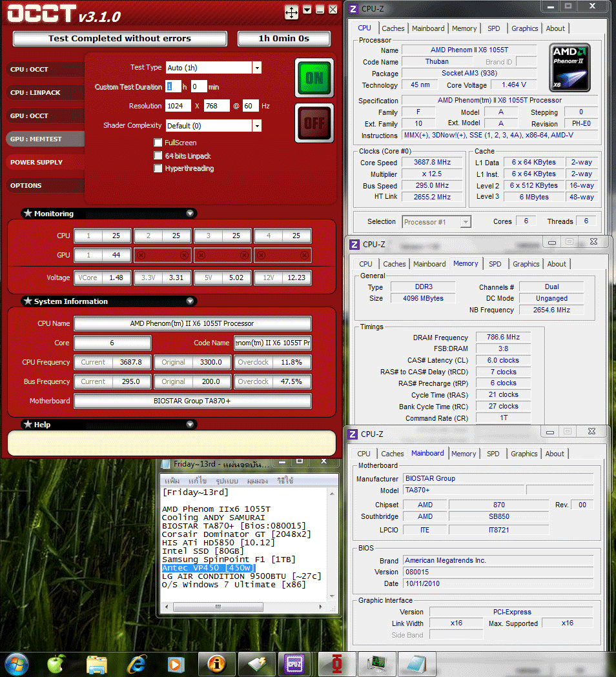Click the 1h 0min 0s elapsed time box
Screen dimensions: 616x677
pos(284,39)
